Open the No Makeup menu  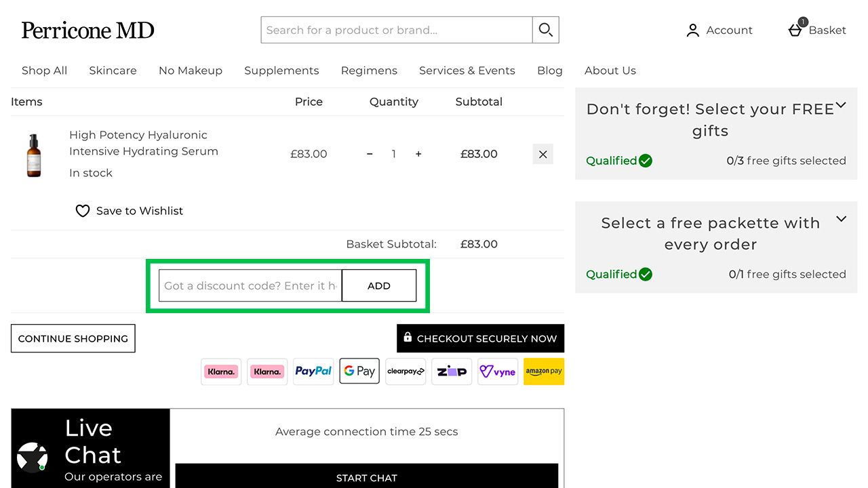pos(191,70)
